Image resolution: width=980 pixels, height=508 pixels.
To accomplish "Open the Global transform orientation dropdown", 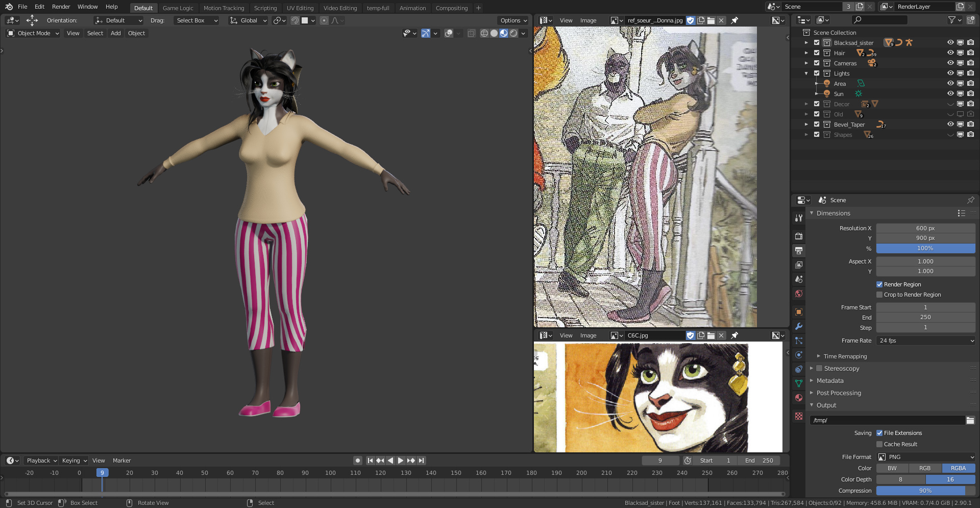I will [x=248, y=20].
